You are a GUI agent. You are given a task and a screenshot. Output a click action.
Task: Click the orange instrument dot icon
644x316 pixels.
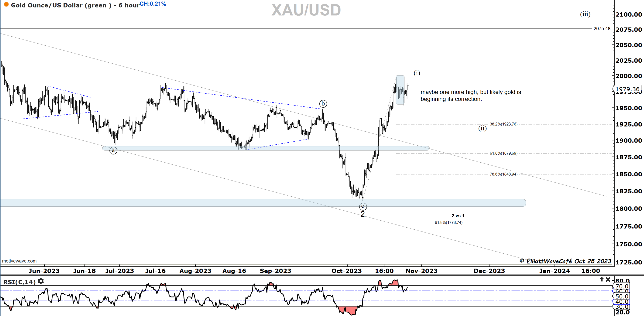coord(6,4)
